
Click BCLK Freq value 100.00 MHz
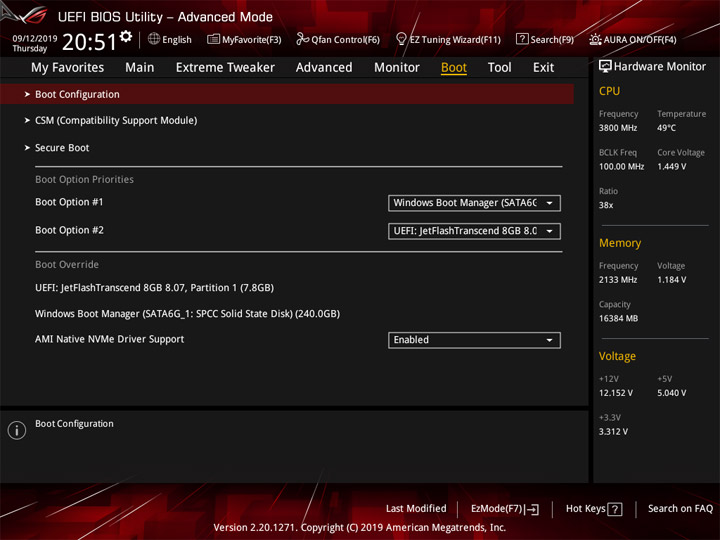(x=621, y=167)
